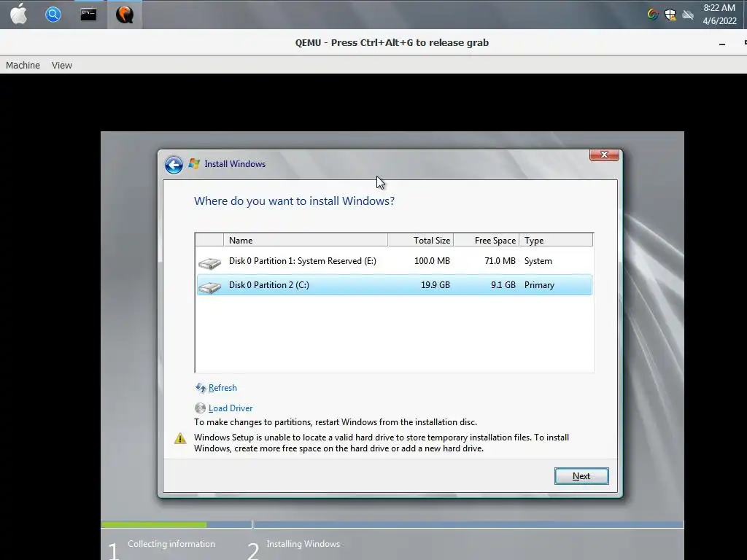Click the Next button

[x=581, y=476]
